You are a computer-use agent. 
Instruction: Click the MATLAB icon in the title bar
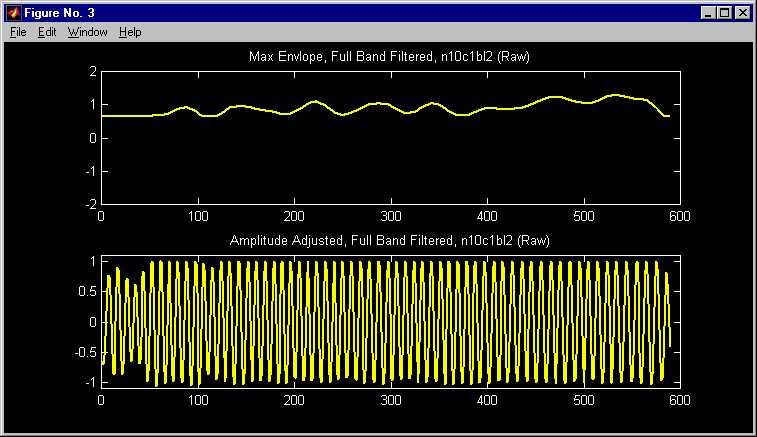[13, 13]
